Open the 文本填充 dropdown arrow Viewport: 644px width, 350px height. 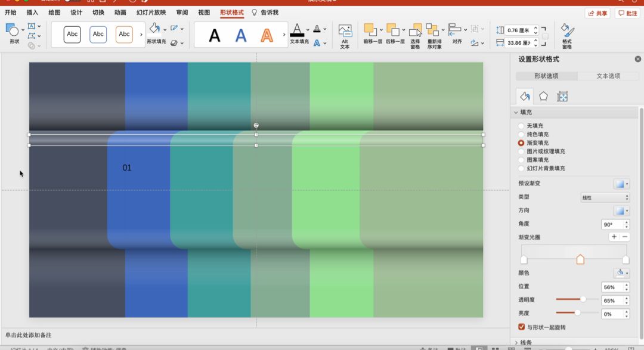tap(308, 30)
